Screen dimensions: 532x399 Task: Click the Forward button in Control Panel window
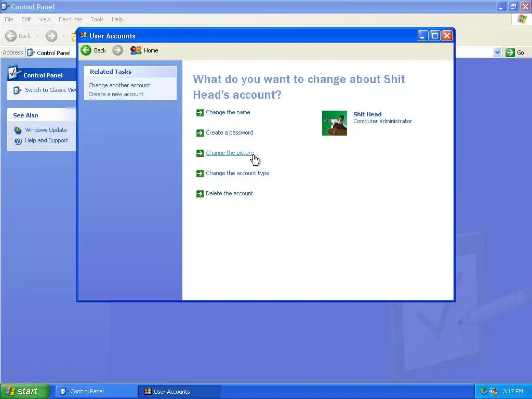click(x=51, y=36)
